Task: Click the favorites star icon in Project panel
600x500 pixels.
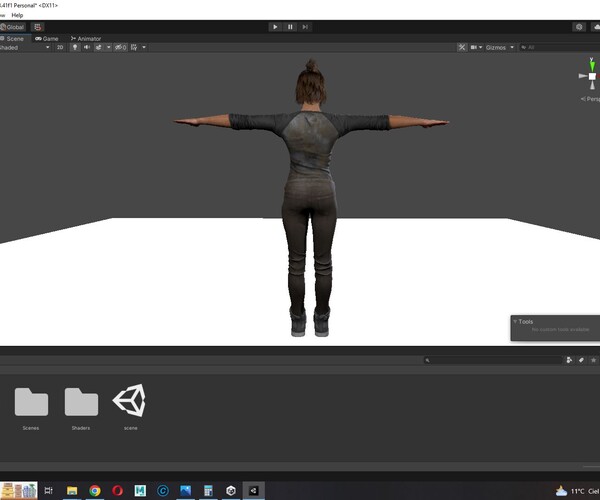Action: [593, 360]
